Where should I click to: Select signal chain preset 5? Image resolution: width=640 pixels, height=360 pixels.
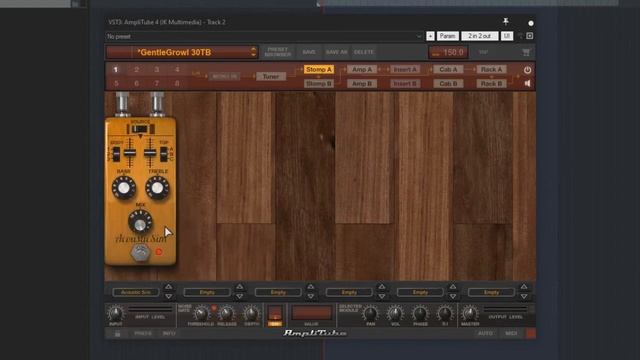click(x=116, y=83)
